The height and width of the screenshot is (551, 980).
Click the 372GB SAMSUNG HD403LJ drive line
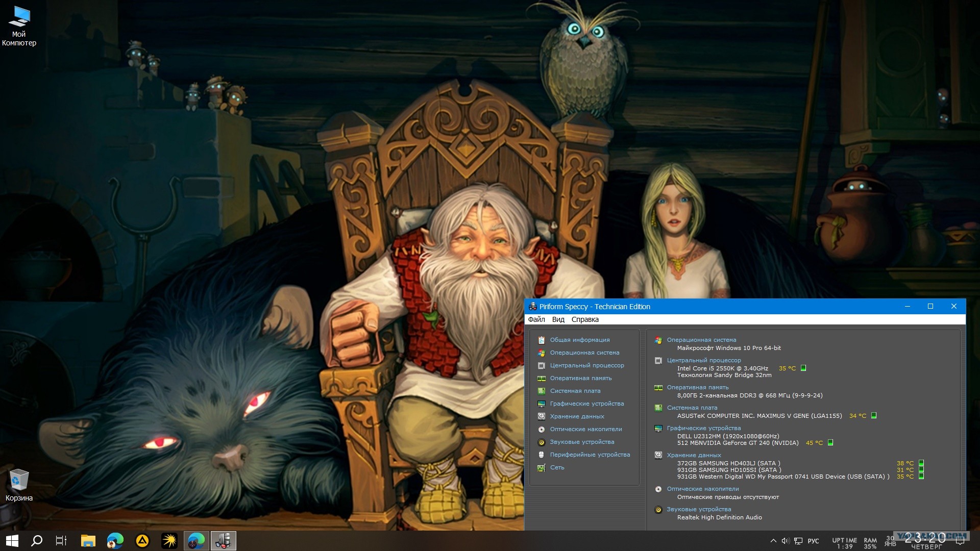tap(728, 463)
